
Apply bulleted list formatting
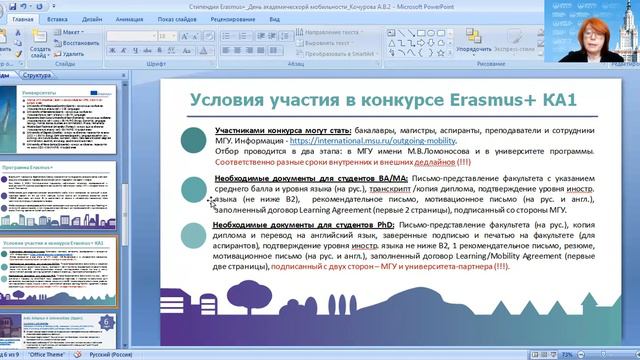pos(227,36)
